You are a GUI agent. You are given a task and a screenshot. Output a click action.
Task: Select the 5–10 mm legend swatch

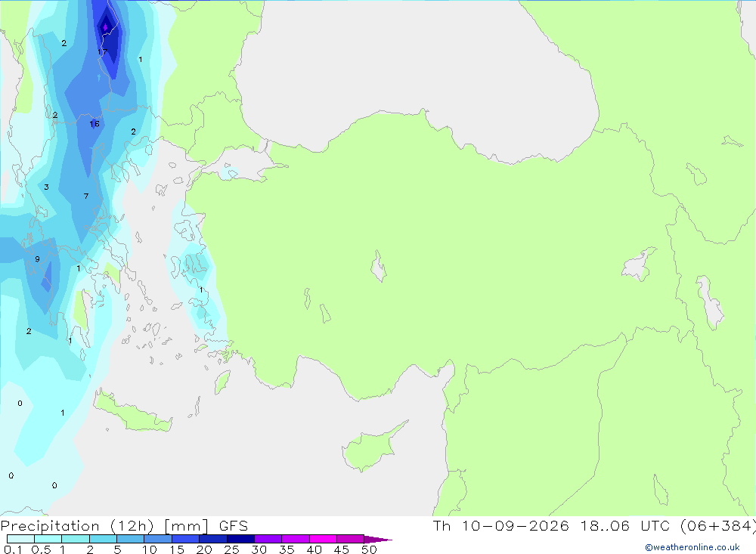131,539
